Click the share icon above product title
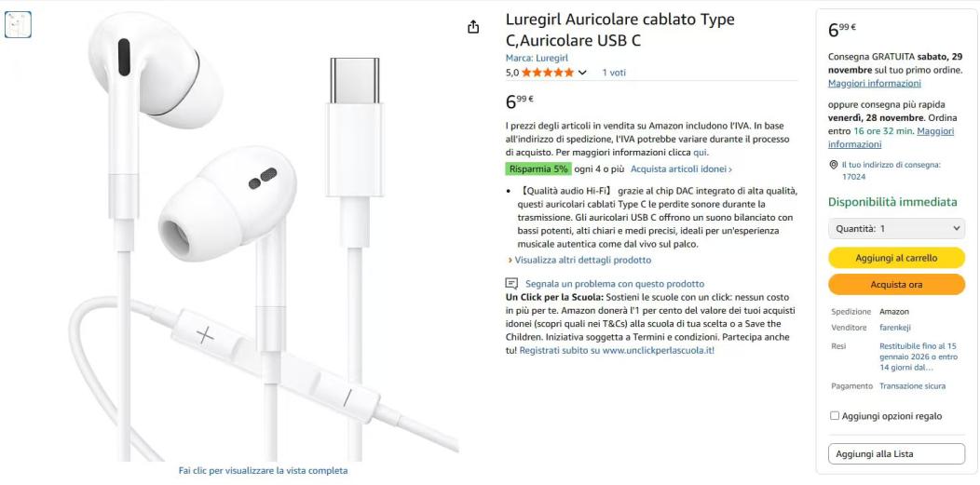 coord(473,27)
